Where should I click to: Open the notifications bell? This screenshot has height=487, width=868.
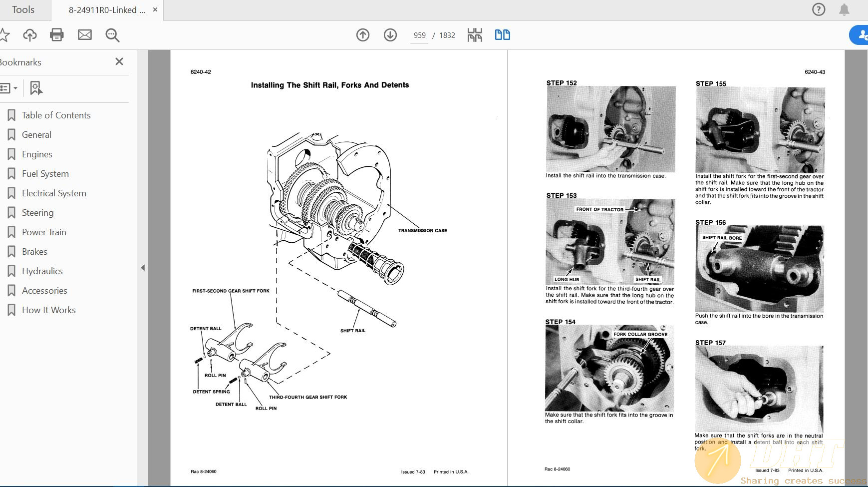coord(844,9)
